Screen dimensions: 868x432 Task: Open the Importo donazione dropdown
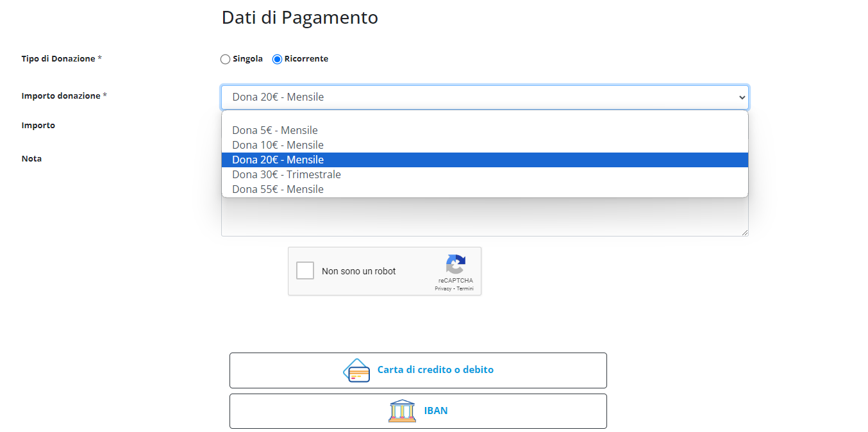pyautogui.click(x=484, y=97)
